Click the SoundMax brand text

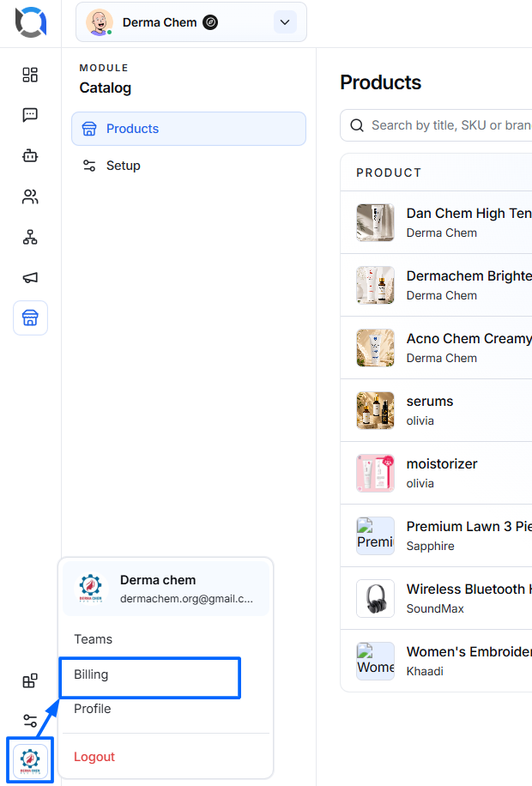pyautogui.click(x=435, y=608)
